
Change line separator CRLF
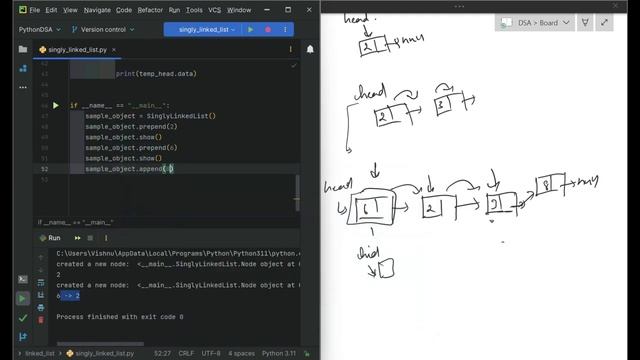[186, 353]
